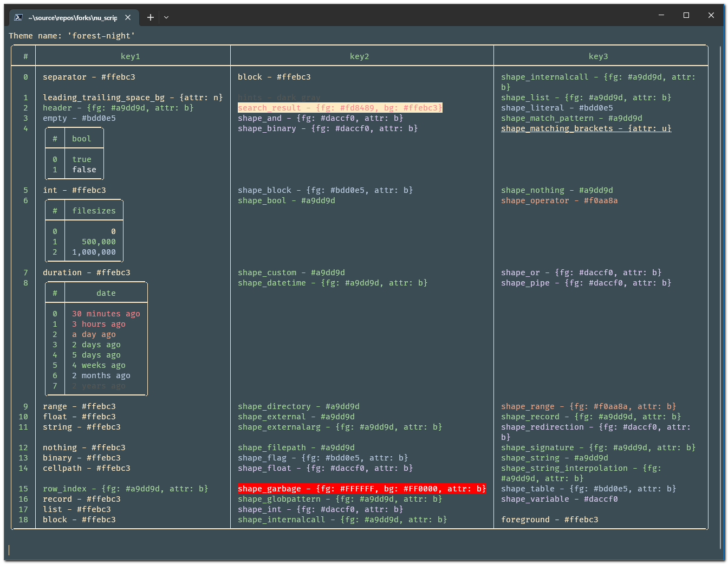Click '4 weeks ago' date row
Screen dimensions: 728x564
pyautogui.click(x=99, y=365)
